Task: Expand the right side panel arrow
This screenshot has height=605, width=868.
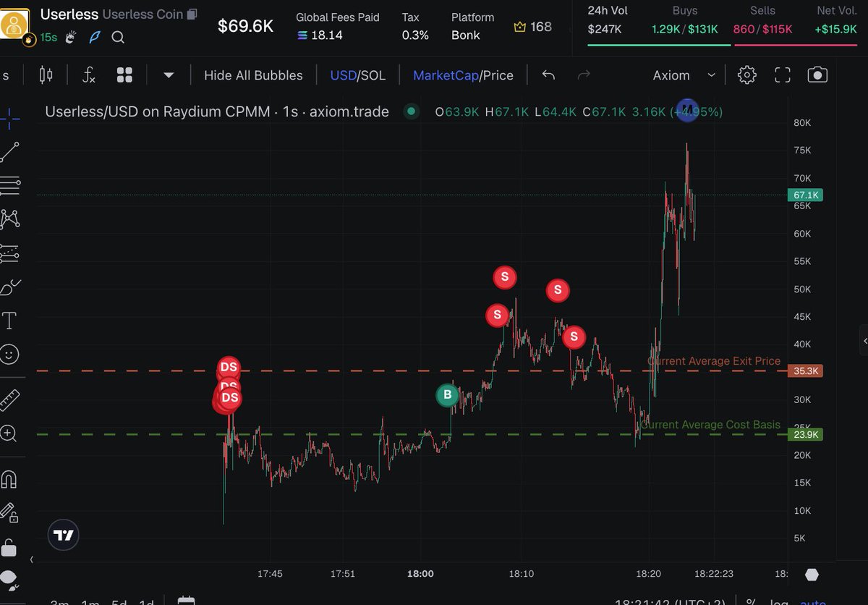Action: click(865, 340)
